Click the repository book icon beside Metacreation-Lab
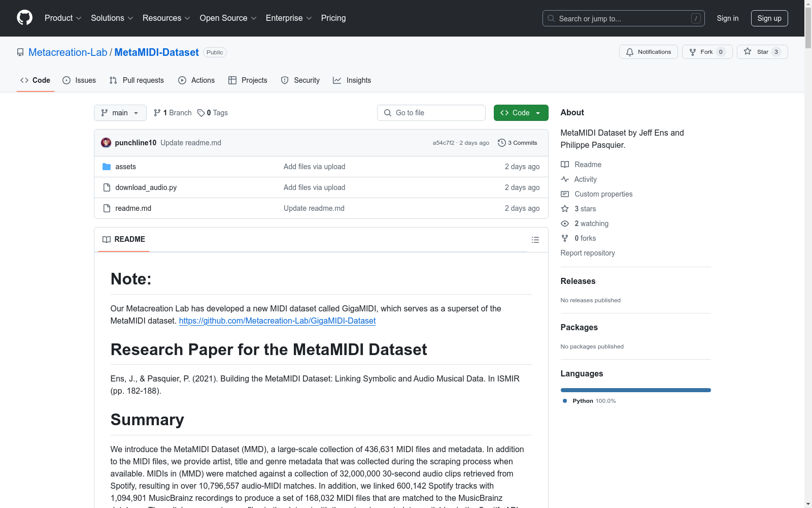 20,52
